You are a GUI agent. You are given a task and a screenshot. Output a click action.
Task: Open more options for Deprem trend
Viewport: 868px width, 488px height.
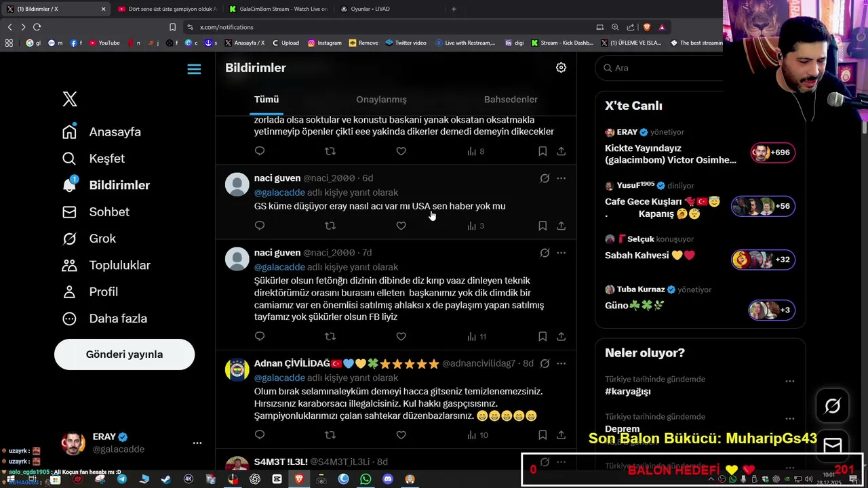[x=789, y=418]
